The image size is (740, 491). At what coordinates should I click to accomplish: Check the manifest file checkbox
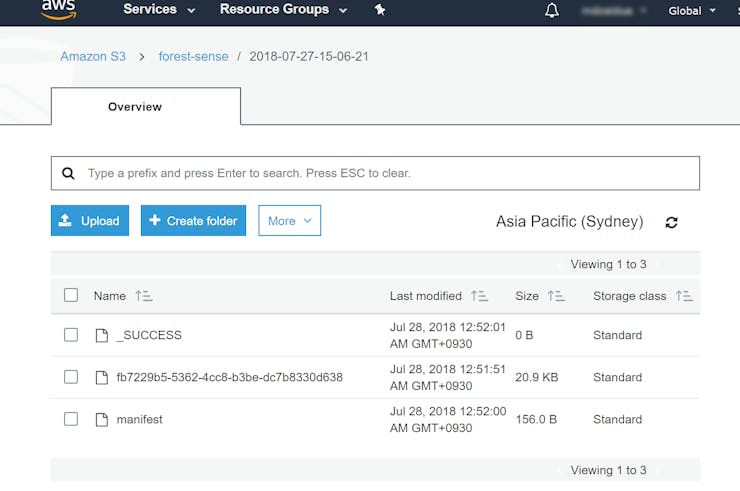click(71, 419)
